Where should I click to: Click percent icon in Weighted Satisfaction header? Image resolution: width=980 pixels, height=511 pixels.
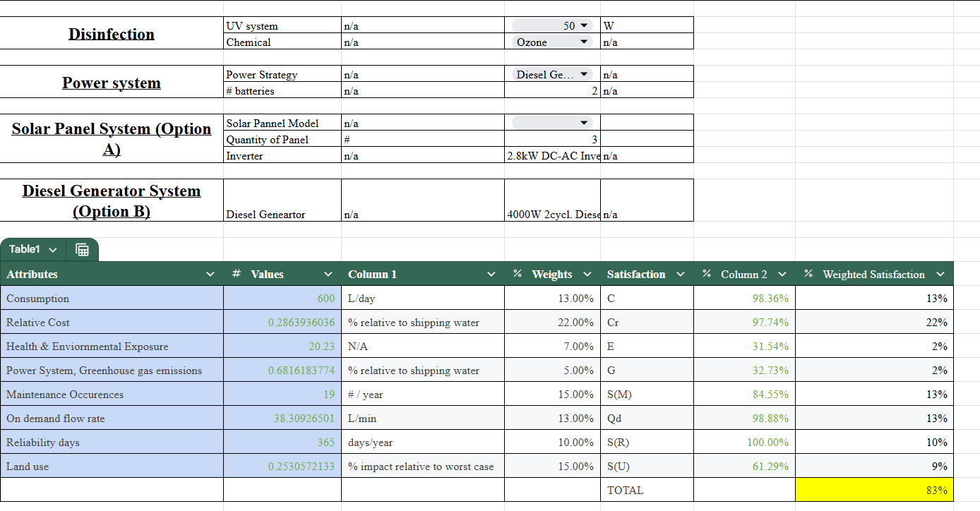pyautogui.click(x=808, y=274)
